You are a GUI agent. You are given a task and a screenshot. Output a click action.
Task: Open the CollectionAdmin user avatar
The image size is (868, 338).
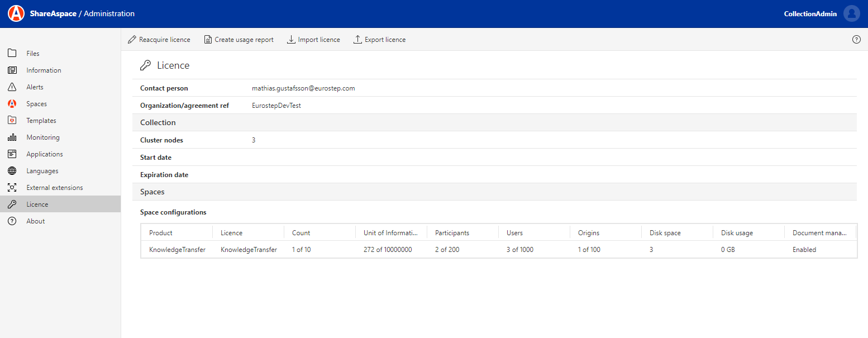pos(851,14)
